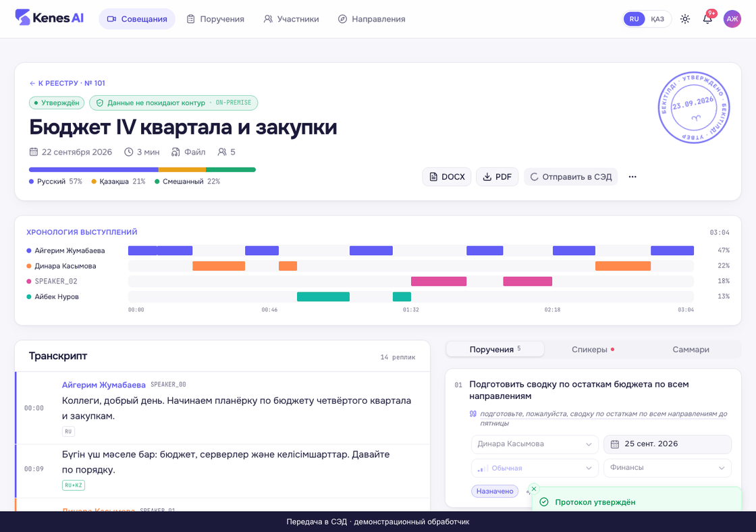Select Айбек Нуров in chronology legend
756x532 pixels.
[x=53, y=296]
